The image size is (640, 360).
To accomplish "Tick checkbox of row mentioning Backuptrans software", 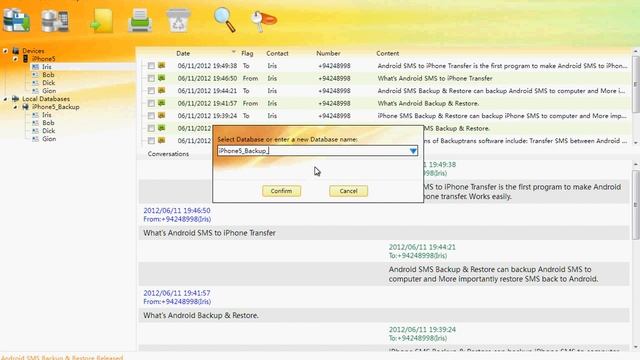I will coord(151,141).
